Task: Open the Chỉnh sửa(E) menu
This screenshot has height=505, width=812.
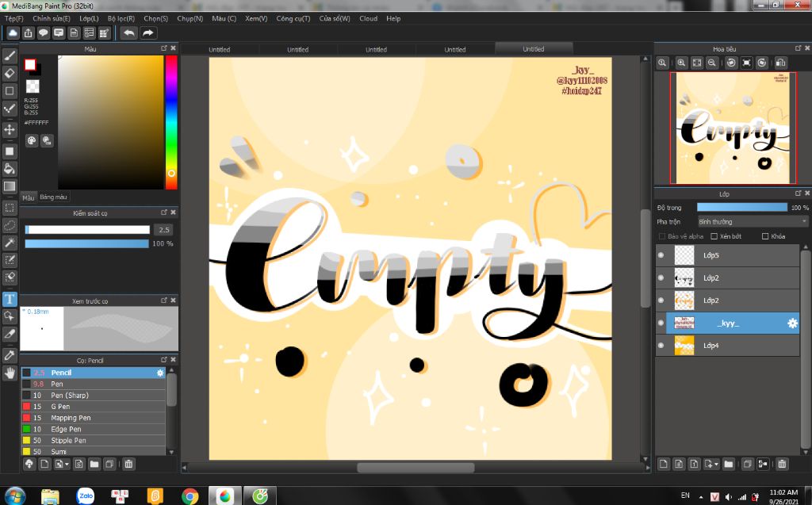Action: tap(52, 19)
